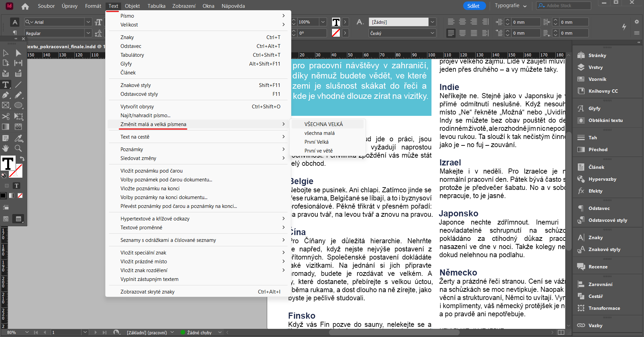
Task: Open the Stránky panel
Action: click(597, 55)
